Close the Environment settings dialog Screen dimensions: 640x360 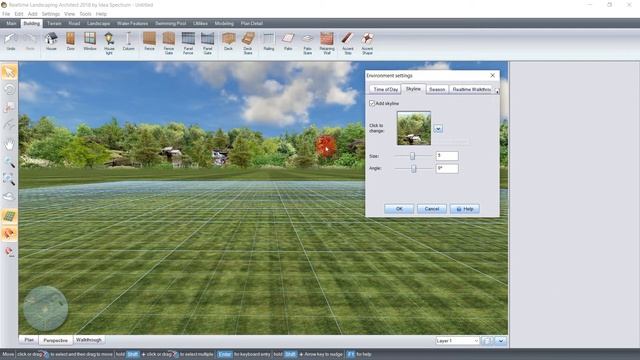(492, 76)
